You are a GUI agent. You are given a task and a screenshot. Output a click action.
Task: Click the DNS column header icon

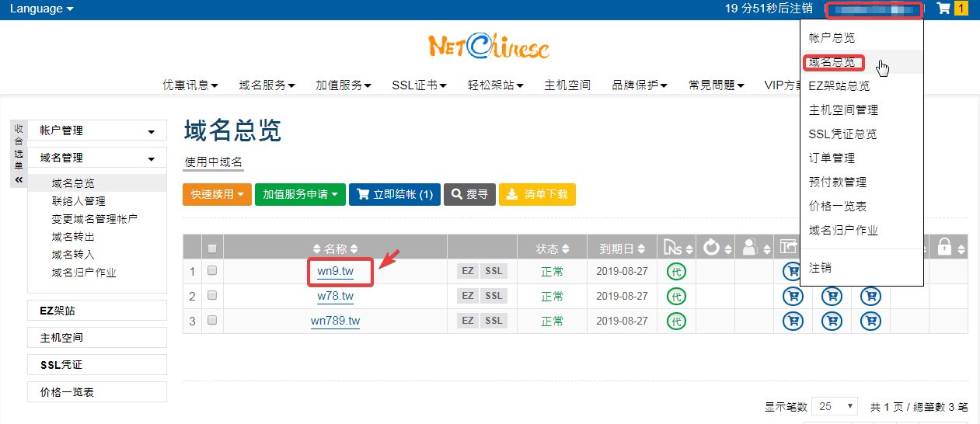point(671,248)
